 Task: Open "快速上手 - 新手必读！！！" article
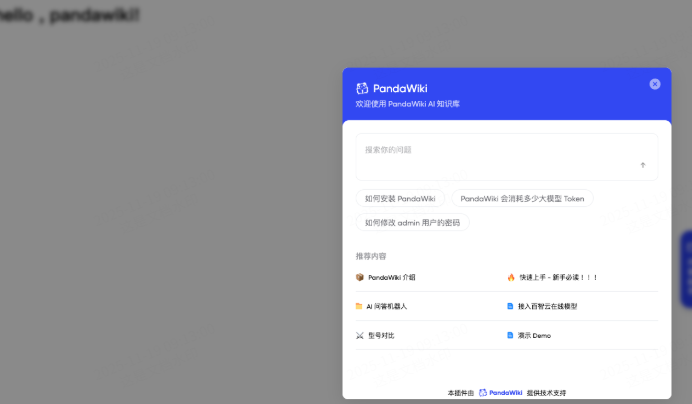(x=558, y=277)
